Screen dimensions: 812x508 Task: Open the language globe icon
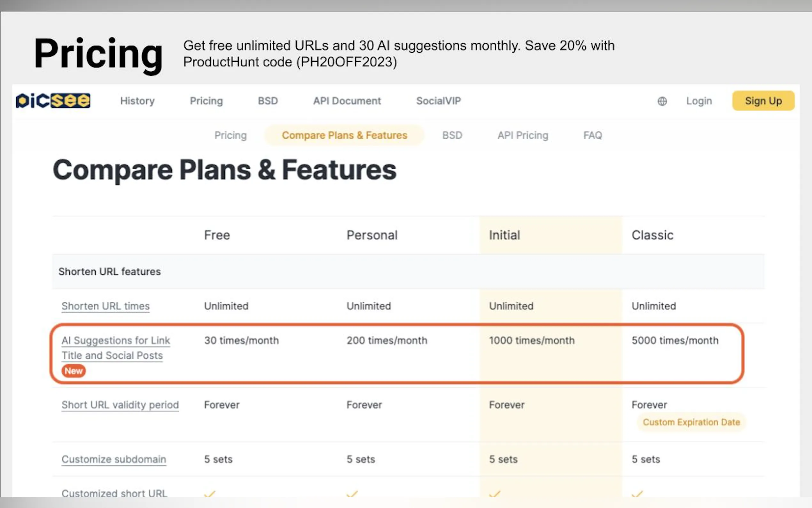(662, 101)
